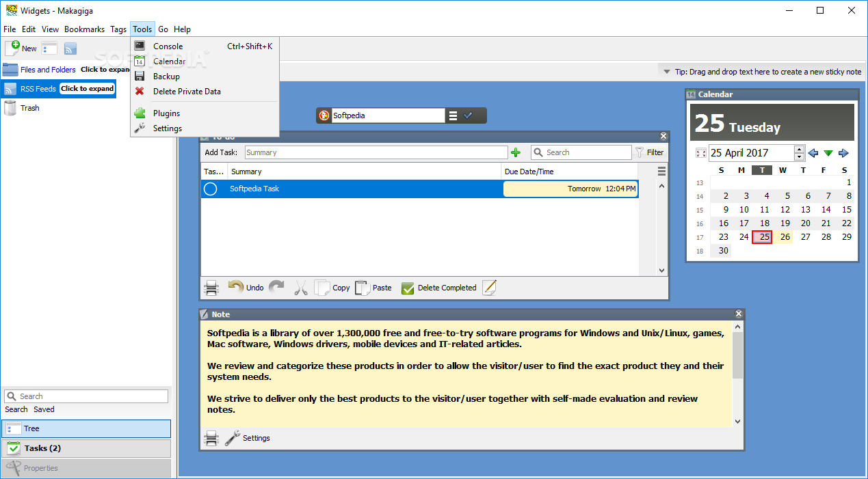Go to previous month with left arrow

[813, 153]
